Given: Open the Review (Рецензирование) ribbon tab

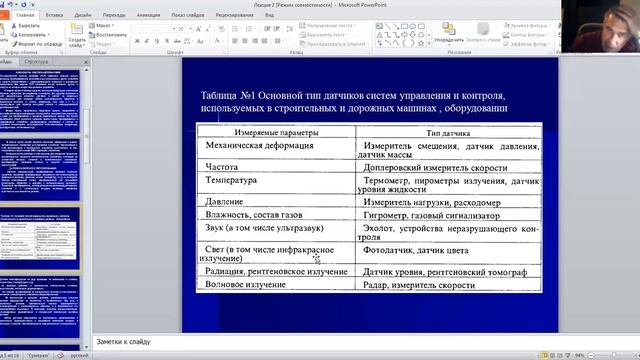Looking at the screenshot, I should [x=234, y=15].
